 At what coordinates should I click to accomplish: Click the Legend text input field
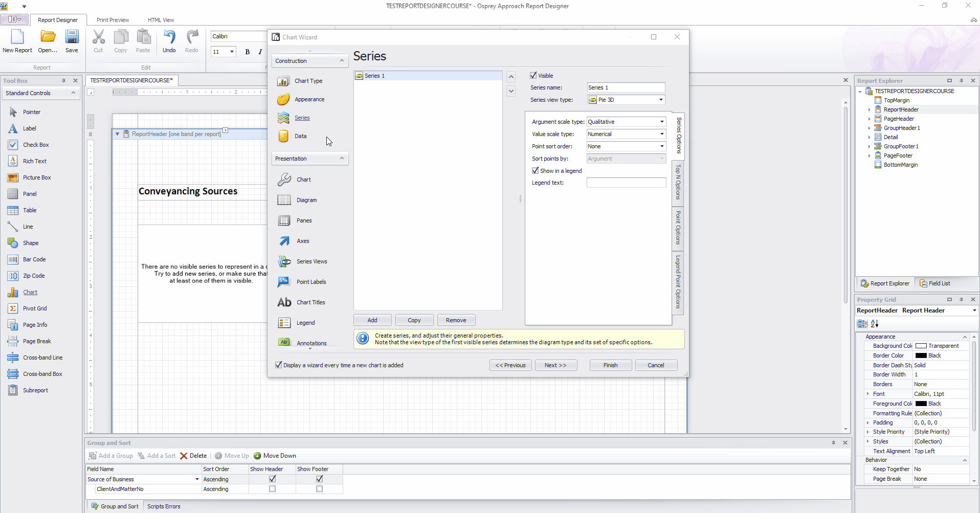tap(626, 183)
